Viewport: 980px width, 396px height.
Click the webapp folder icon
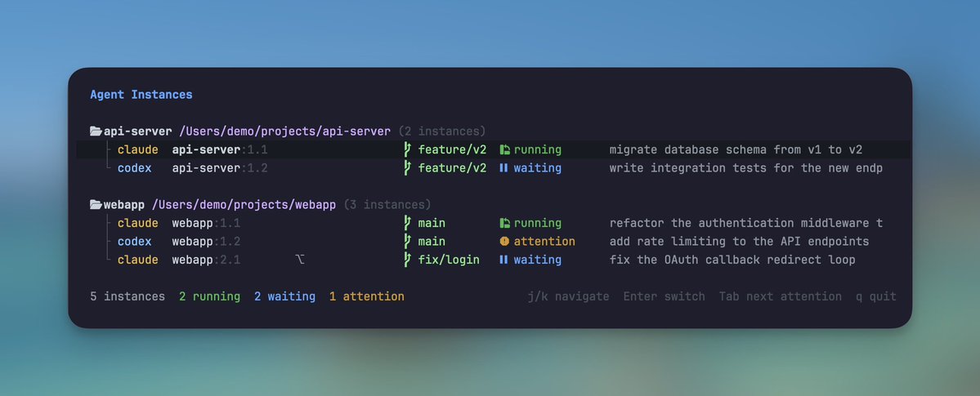[96, 204]
